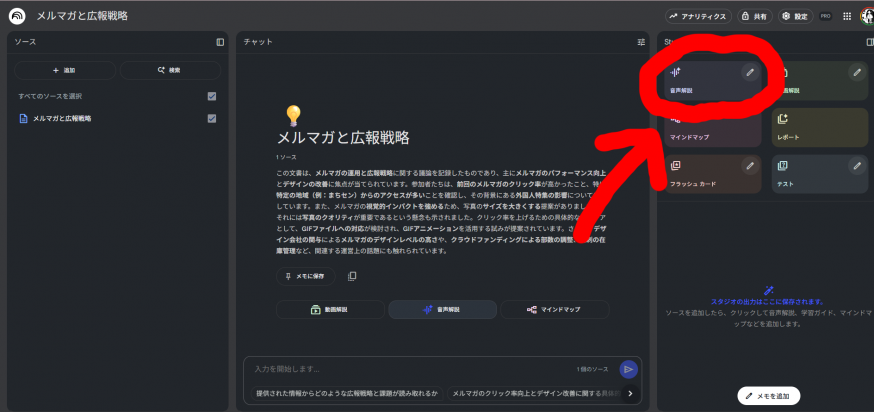This screenshot has height=412, width=874.
Task: Uncheck the メルマガと広報戦略 source checkbox
Action: (x=211, y=118)
